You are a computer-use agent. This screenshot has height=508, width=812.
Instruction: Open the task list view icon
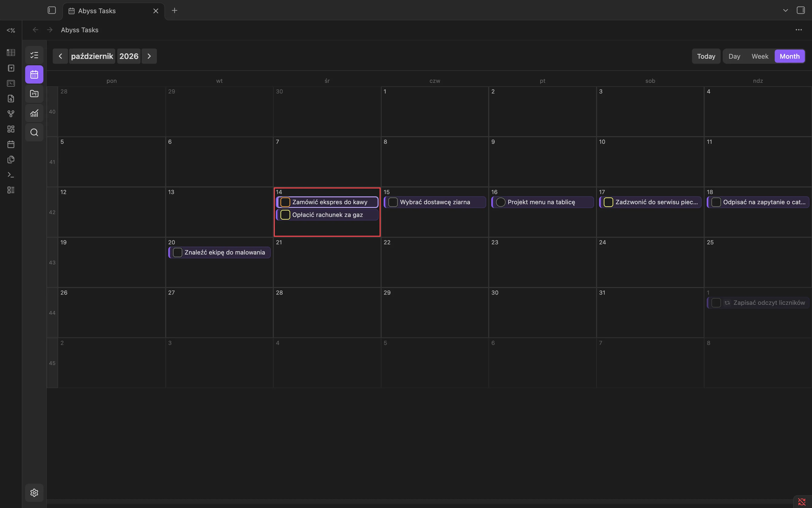(x=34, y=55)
